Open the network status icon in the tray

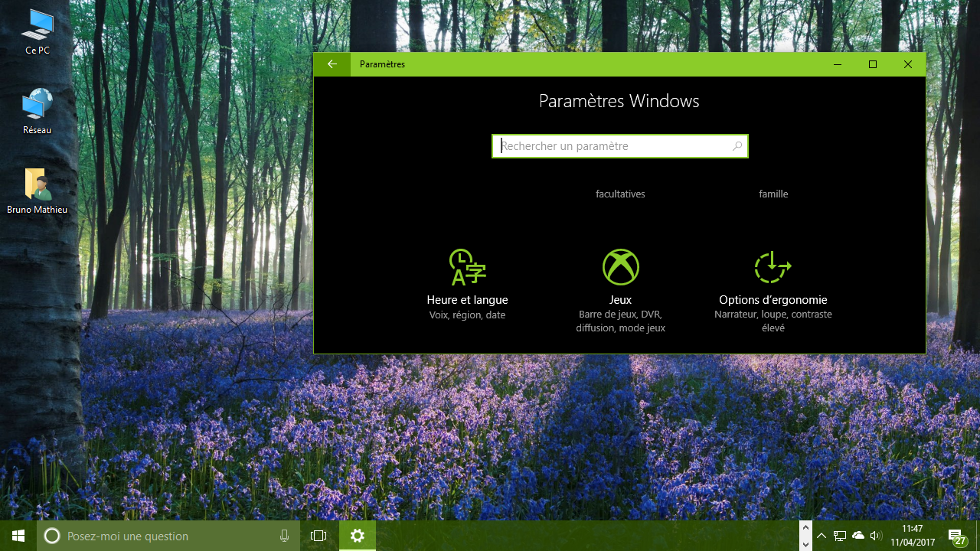click(x=840, y=536)
